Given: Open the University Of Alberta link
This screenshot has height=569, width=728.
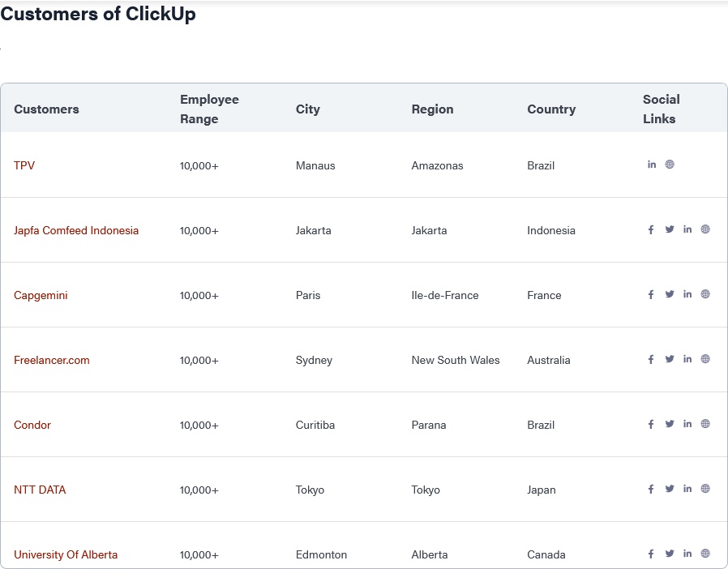Looking at the screenshot, I should click(66, 554).
